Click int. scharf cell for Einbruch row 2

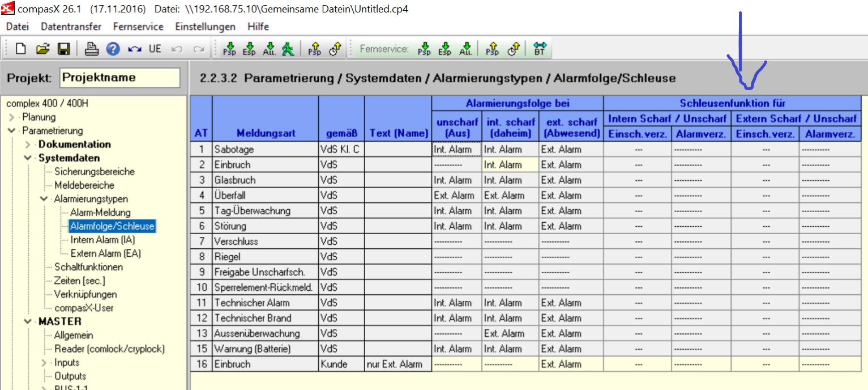click(510, 165)
